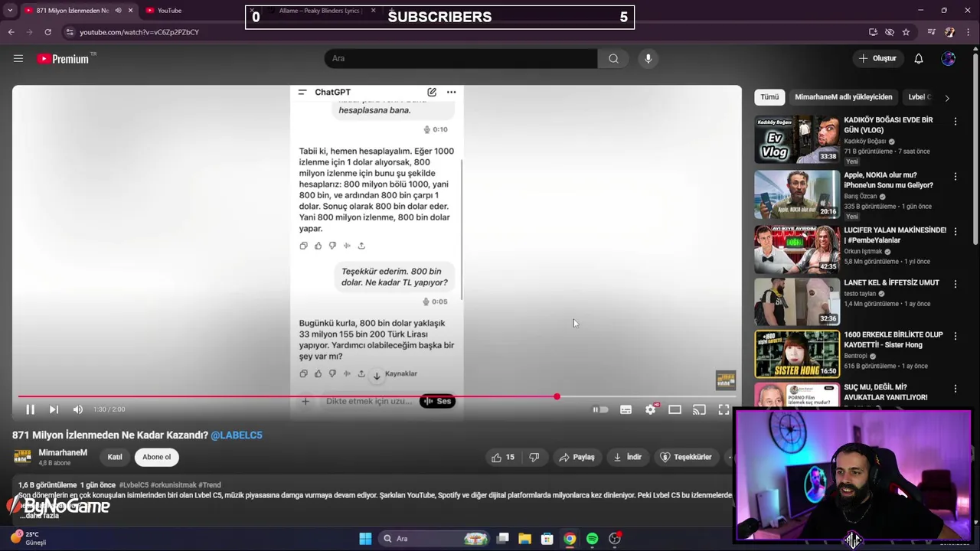The image size is (980, 551).
Task: Click the search magnifier button
Action: coord(613,59)
